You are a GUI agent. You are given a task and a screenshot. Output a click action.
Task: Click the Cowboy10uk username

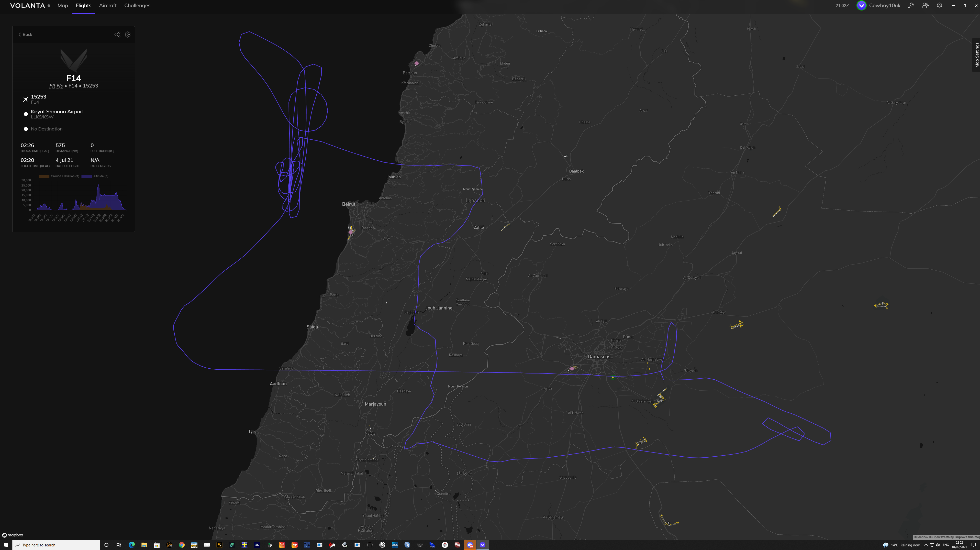click(x=885, y=5)
